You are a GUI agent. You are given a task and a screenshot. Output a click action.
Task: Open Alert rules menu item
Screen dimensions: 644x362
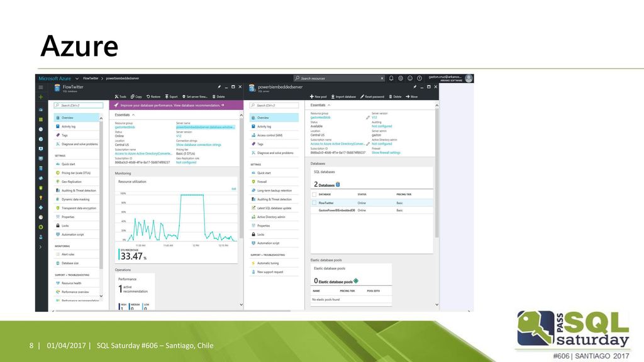click(x=76, y=255)
